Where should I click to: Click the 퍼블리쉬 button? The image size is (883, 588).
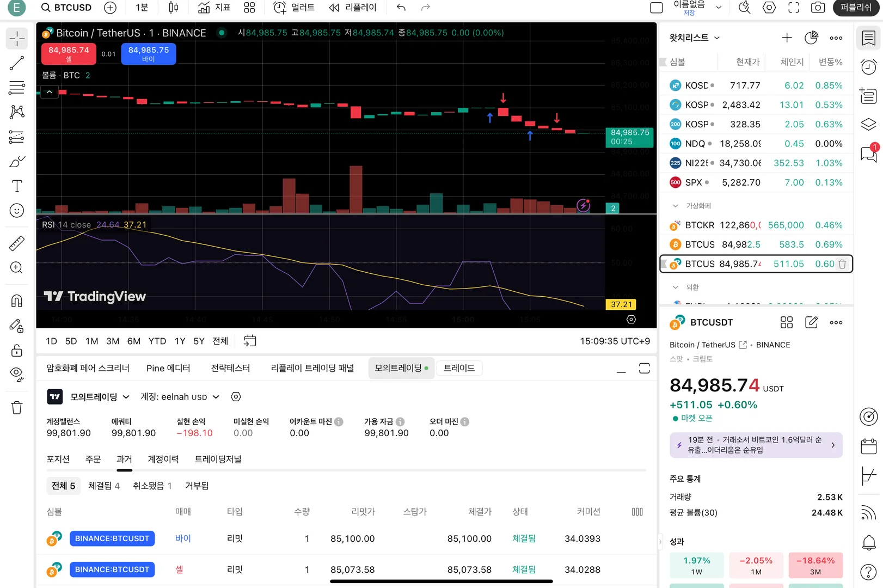(x=856, y=8)
